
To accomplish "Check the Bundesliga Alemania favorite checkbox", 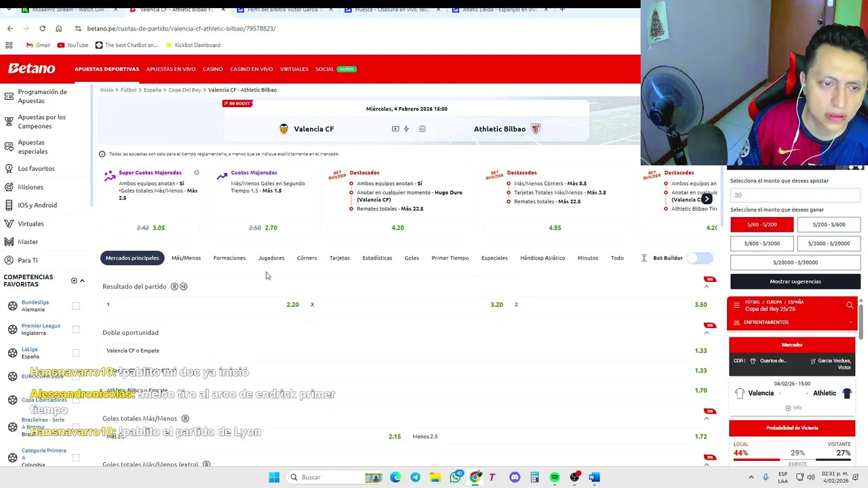I will coord(76,306).
